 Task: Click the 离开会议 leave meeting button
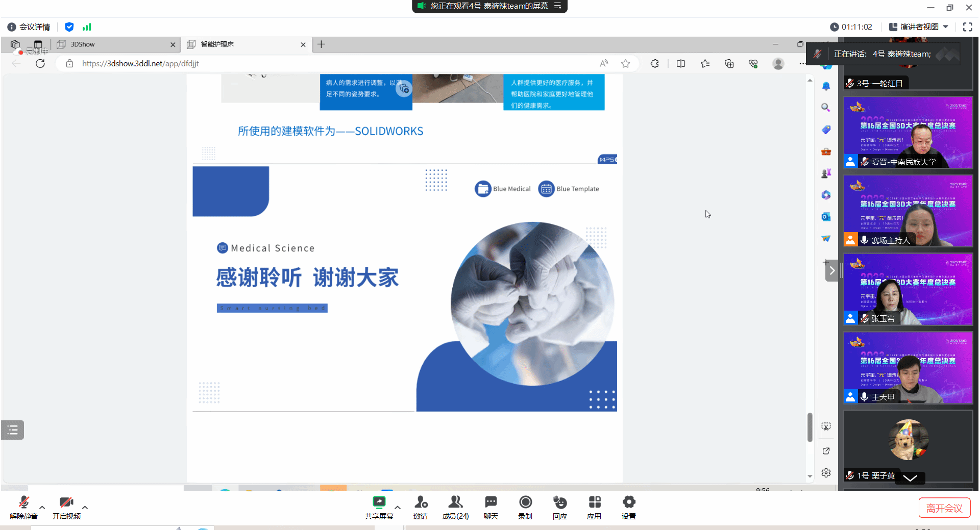pos(944,508)
